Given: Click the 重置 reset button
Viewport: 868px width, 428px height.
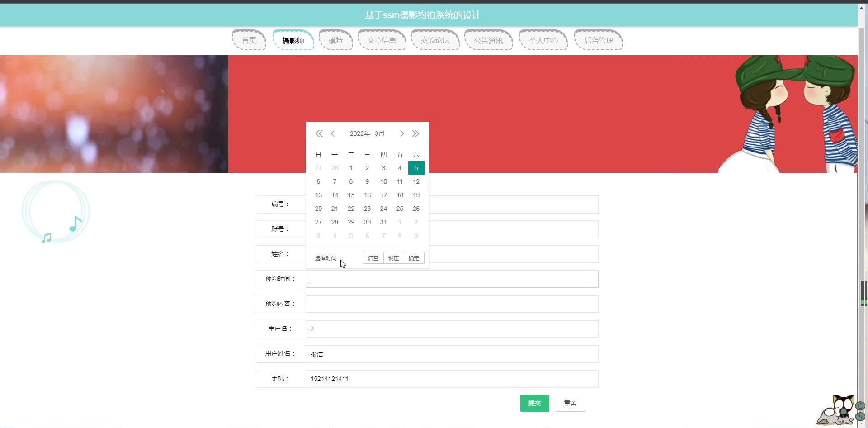Looking at the screenshot, I should pyautogui.click(x=570, y=403).
